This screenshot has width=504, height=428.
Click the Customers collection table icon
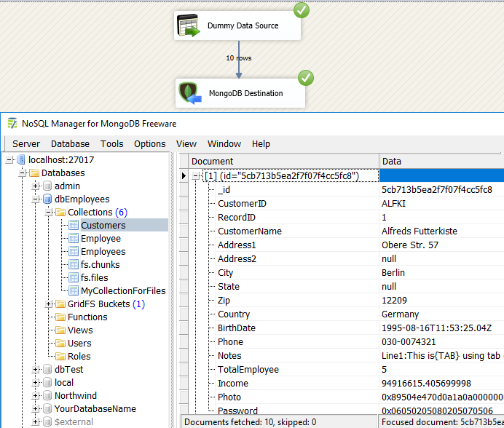(74, 225)
